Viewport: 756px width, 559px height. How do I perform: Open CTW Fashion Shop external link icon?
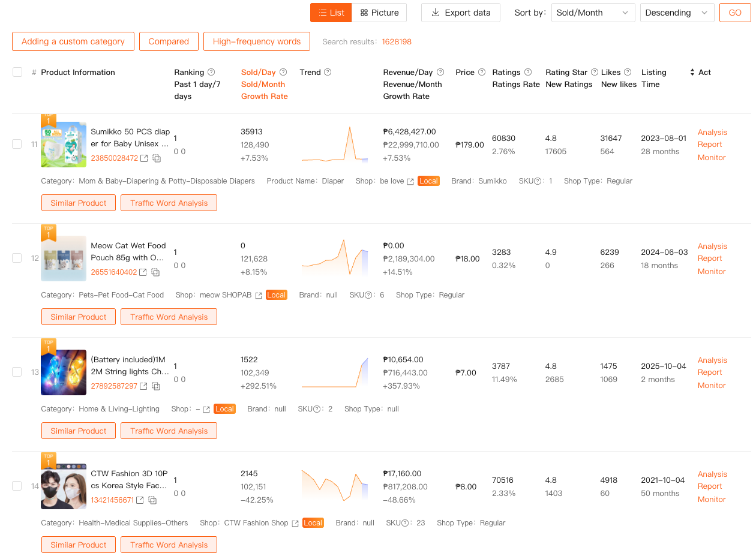point(295,523)
